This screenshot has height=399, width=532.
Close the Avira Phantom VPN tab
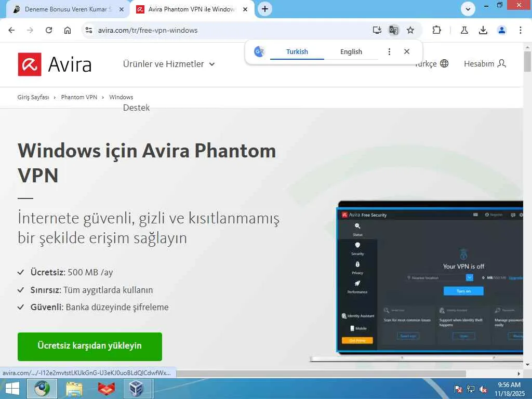[245, 9]
